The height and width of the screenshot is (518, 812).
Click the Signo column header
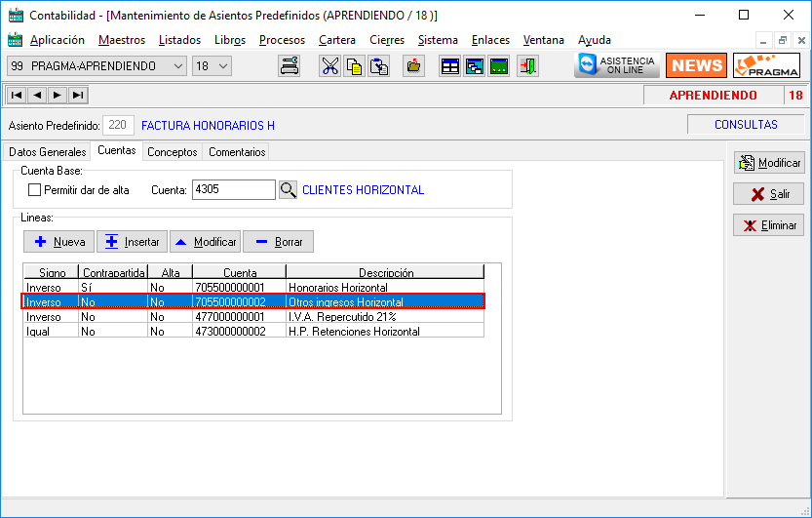point(52,272)
